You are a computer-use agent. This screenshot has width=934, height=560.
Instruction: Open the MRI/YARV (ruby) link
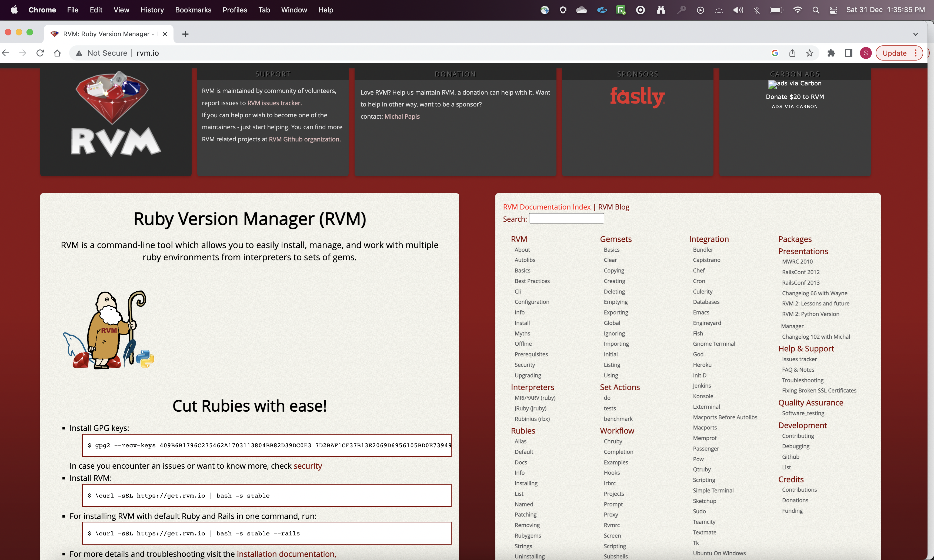(535, 398)
